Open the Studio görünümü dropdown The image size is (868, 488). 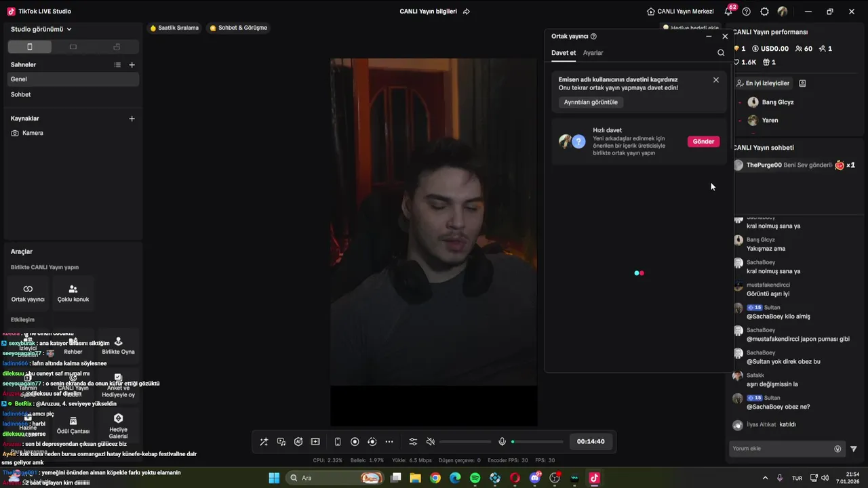tap(41, 29)
